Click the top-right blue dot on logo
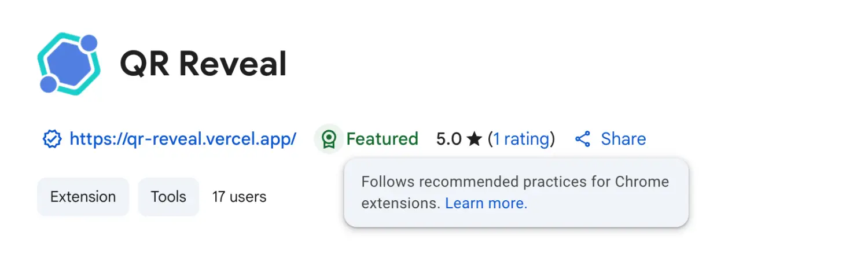This screenshot has height=254, width=868. click(89, 43)
